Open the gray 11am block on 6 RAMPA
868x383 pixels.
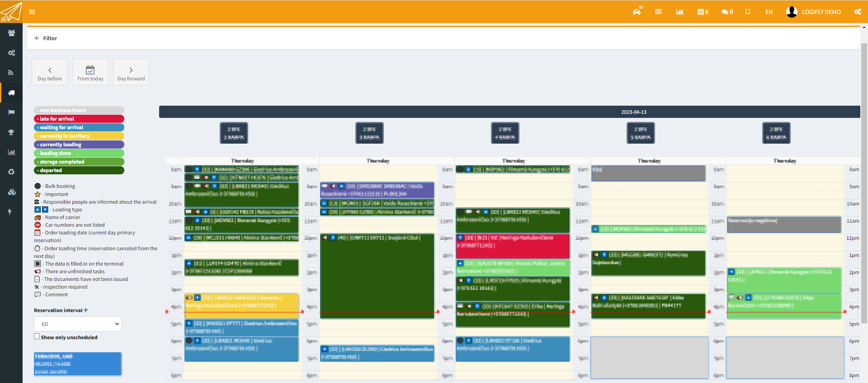[x=784, y=224]
